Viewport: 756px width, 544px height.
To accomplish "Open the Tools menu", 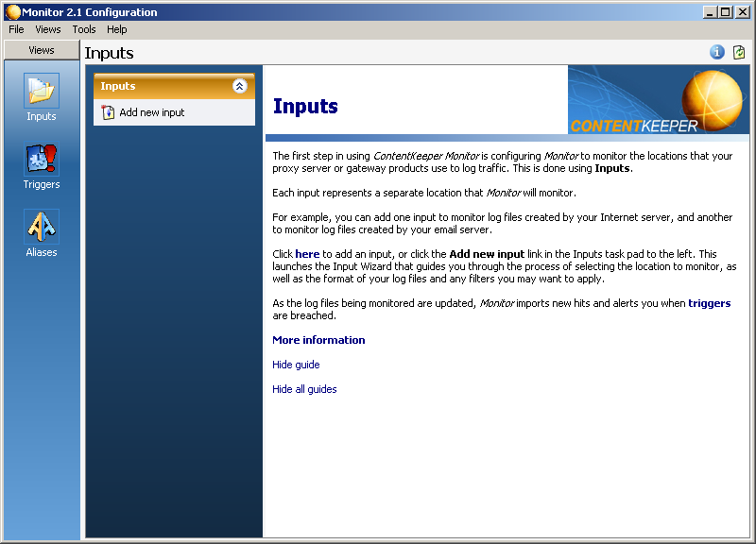I will coord(84,29).
